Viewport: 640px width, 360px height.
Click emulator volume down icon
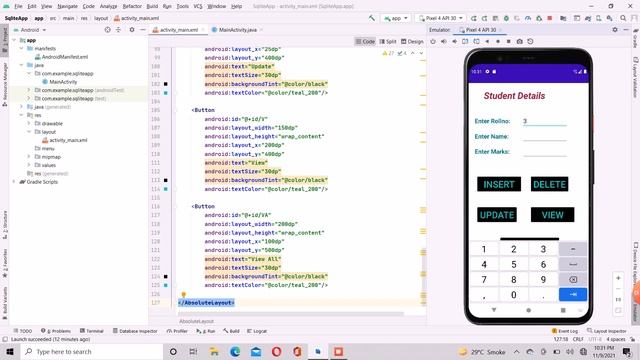[x=454, y=41]
